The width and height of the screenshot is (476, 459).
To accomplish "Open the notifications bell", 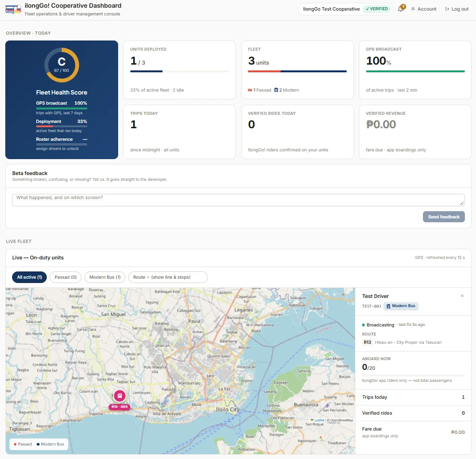I will (401, 9).
